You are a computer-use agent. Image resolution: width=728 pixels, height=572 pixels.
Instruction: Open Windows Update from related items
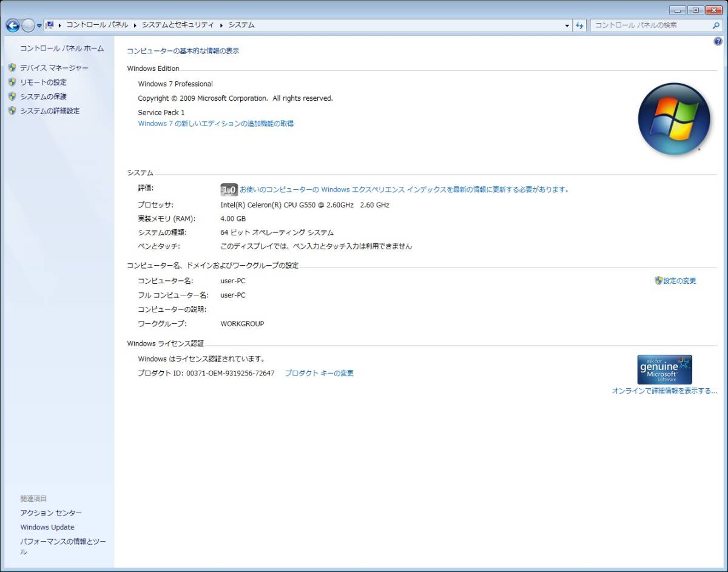[x=47, y=527]
